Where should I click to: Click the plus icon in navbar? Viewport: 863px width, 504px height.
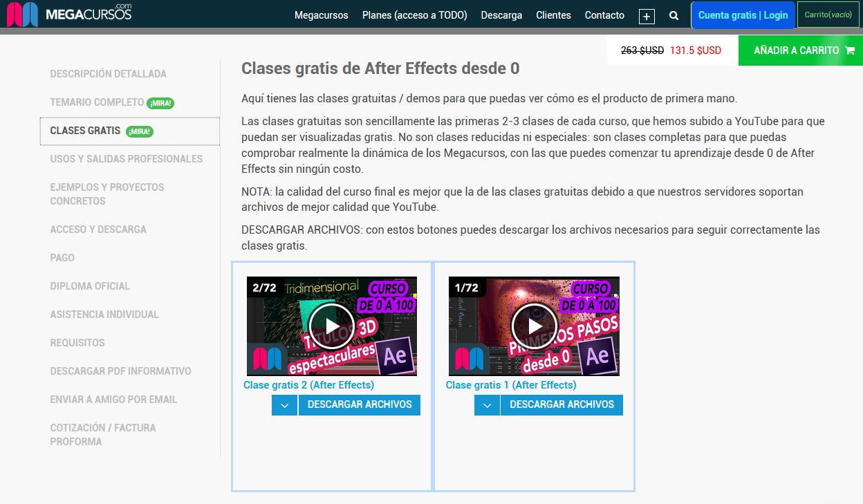tap(647, 17)
